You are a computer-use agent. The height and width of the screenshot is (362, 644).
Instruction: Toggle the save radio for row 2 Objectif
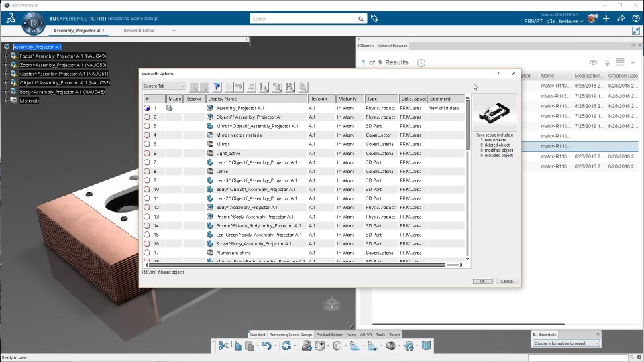point(147,117)
